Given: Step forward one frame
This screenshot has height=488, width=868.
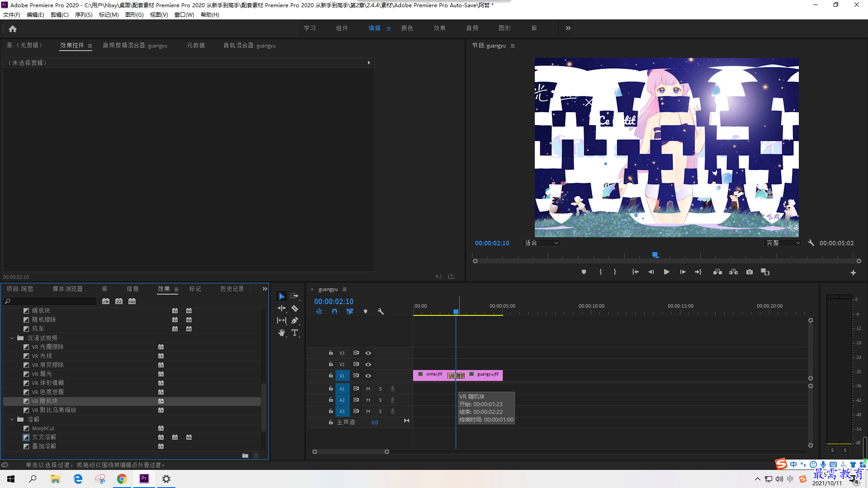Looking at the screenshot, I should click(683, 272).
